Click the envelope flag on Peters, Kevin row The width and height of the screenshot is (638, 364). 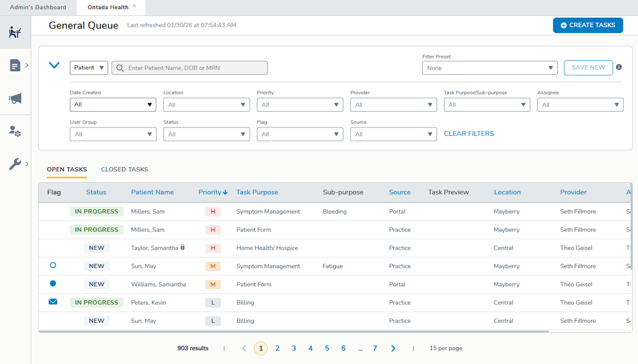click(x=53, y=302)
